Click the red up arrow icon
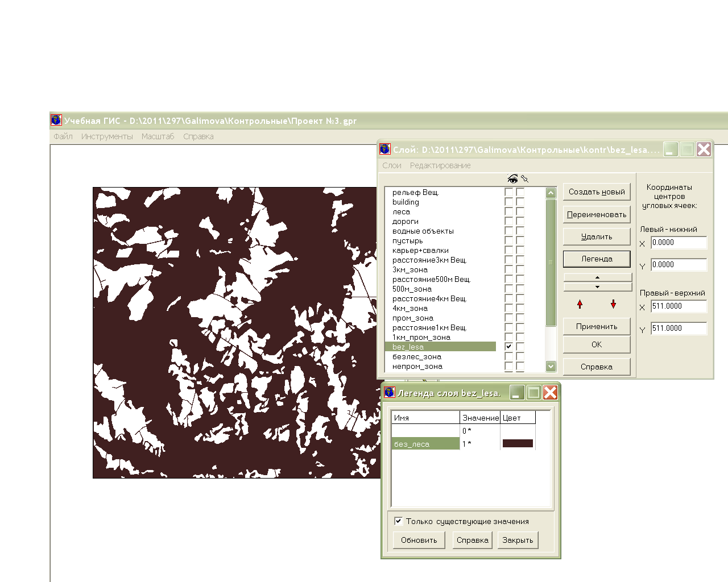 coord(580,305)
